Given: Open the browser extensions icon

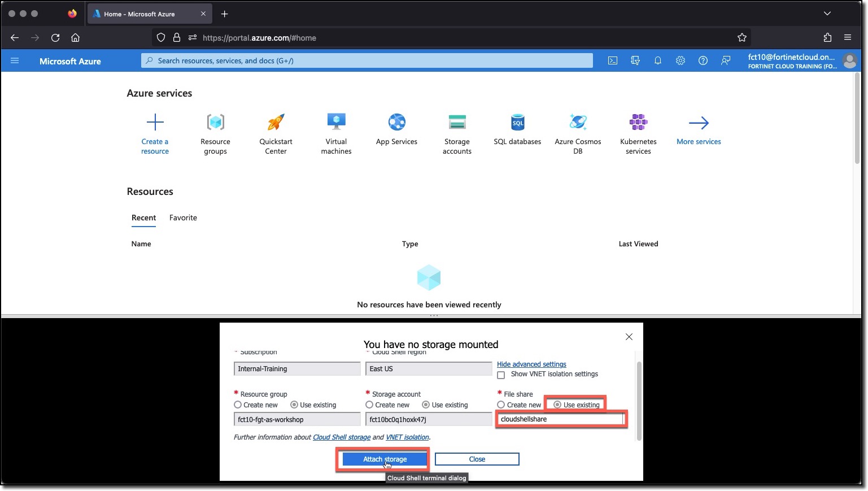Looking at the screenshot, I should coord(827,38).
